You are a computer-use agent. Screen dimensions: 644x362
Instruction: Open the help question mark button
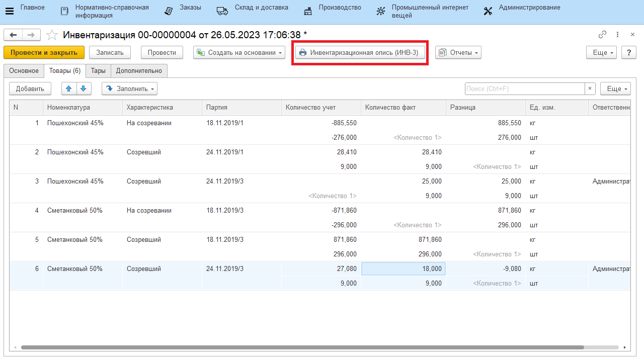pos(629,52)
